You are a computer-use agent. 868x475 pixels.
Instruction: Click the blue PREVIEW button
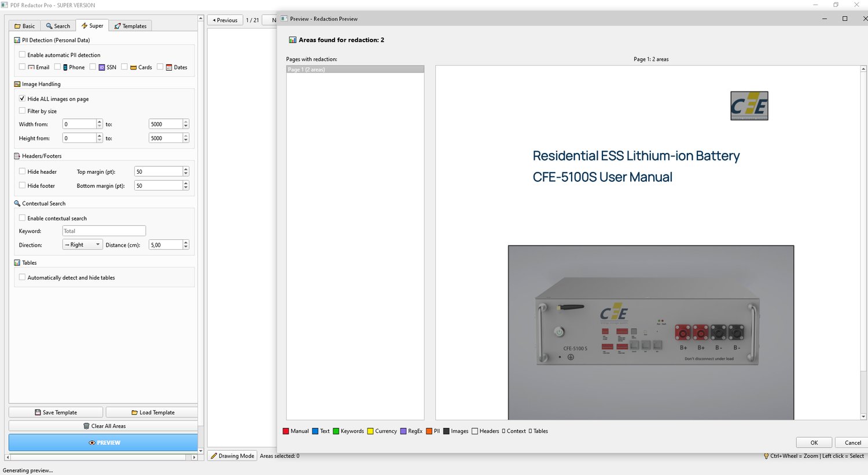pos(104,443)
